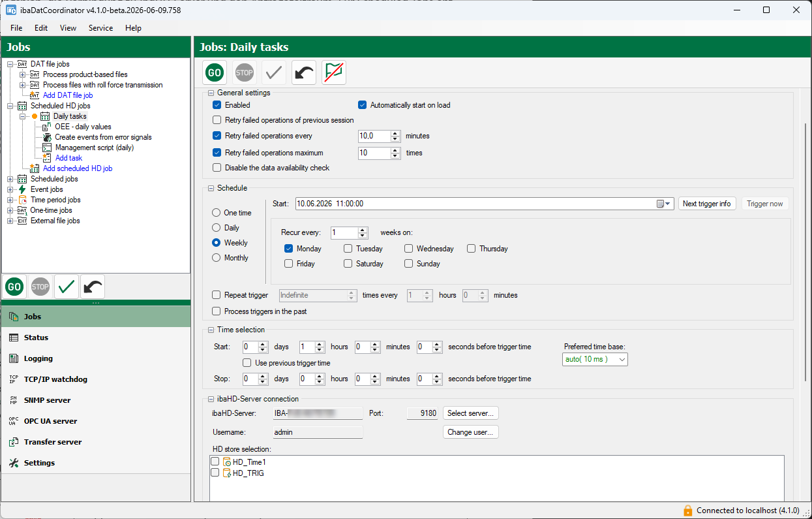The image size is (812, 519).
Task: Click the SNMP server icon
Action: pyautogui.click(x=14, y=400)
